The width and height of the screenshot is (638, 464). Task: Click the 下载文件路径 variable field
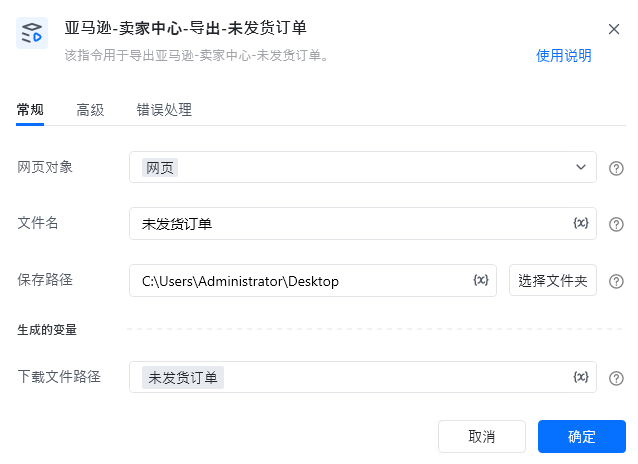(363, 377)
